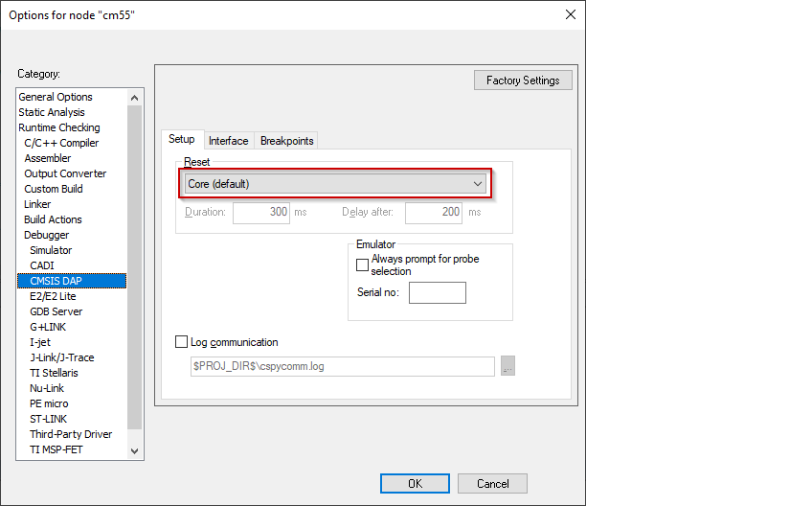Viewport: 812px width, 506px height.
Task: Click the Serial no input field
Action: pyautogui.click(x=437, y=292)
